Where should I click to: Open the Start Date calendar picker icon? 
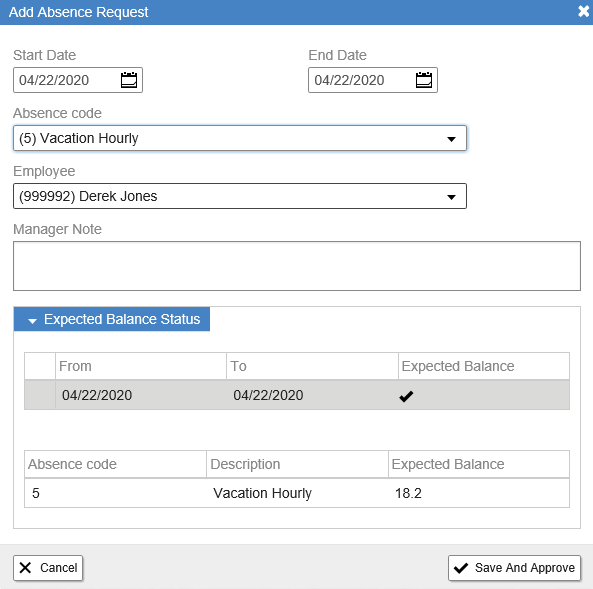pyautogui.click(x=129, y=80)
